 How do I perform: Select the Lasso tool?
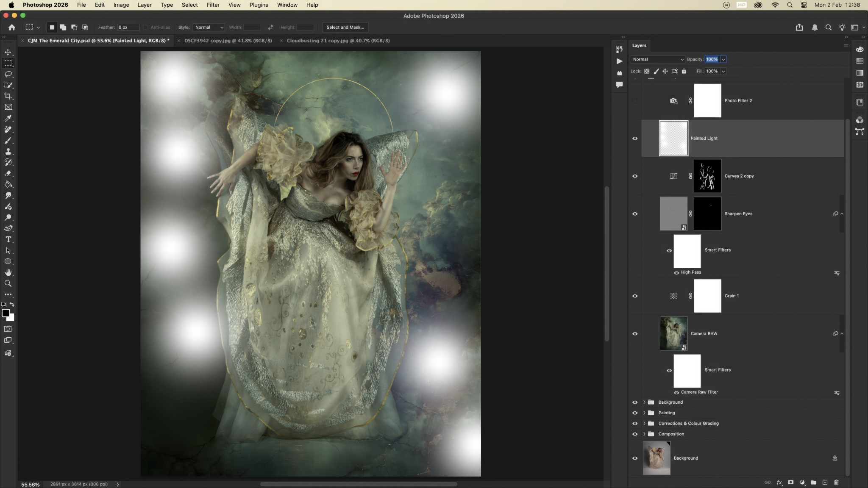tap(8, 74)
